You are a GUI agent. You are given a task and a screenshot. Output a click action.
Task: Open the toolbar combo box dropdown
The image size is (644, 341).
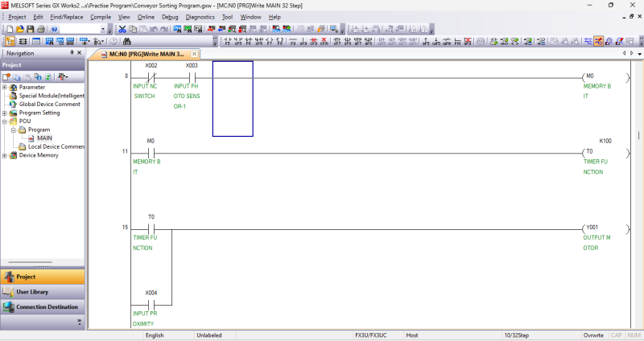click(102, 29)
